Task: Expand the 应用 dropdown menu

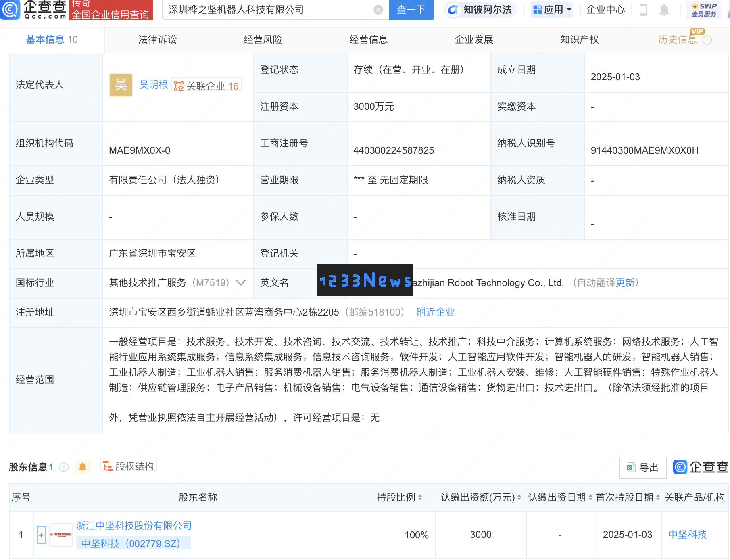Action: [552, 10]
